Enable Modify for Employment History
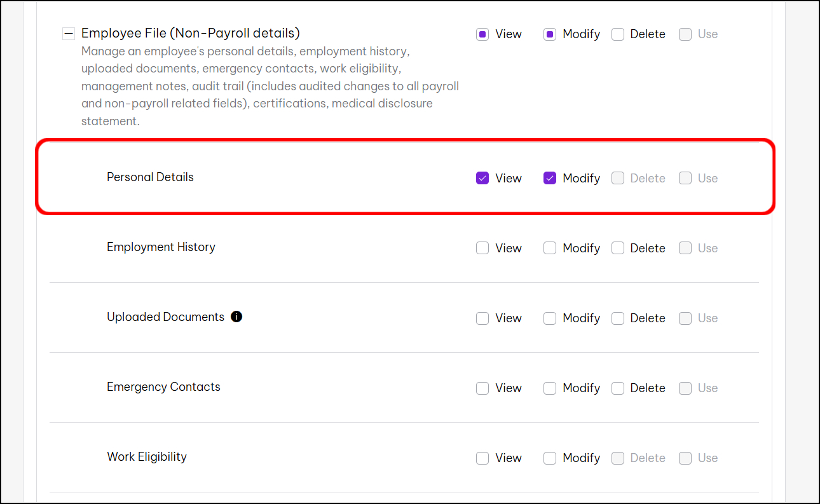 click(550, 249)
